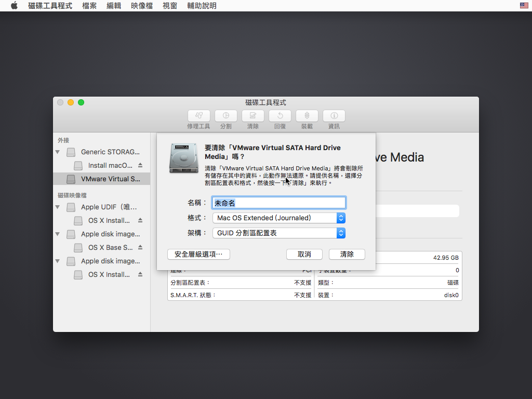
Task: Click the Generic STORAG... disk icon
Action: point(71,152)
